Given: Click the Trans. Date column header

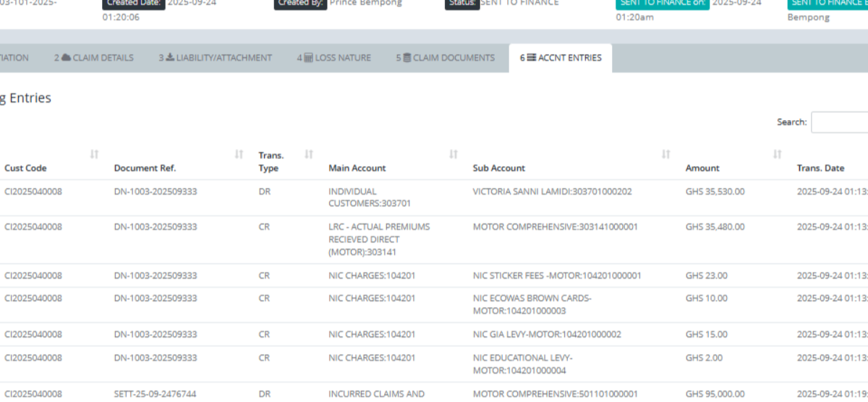Looking at the screenshot, I should 820,168.
